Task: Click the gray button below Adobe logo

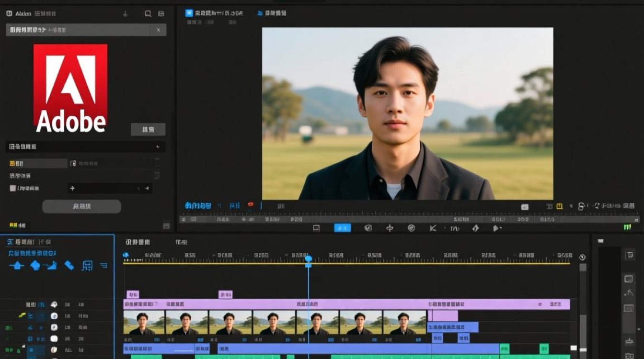Action: coord(148,129)
